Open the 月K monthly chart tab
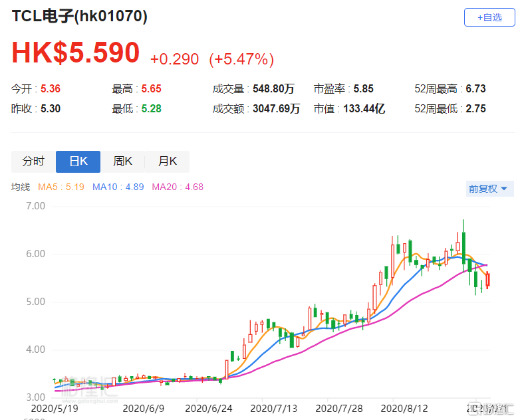 point(167,161)
